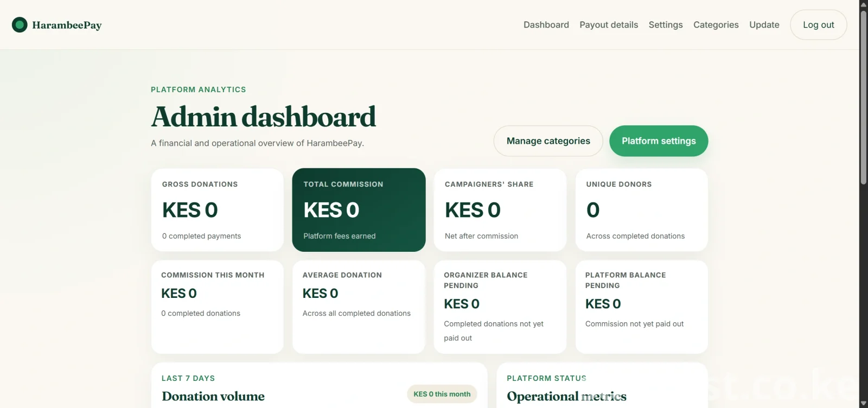This screenshot has width=868, height=408.
Task: Select Organizer Balance Pending card
Action: [500, 307]
